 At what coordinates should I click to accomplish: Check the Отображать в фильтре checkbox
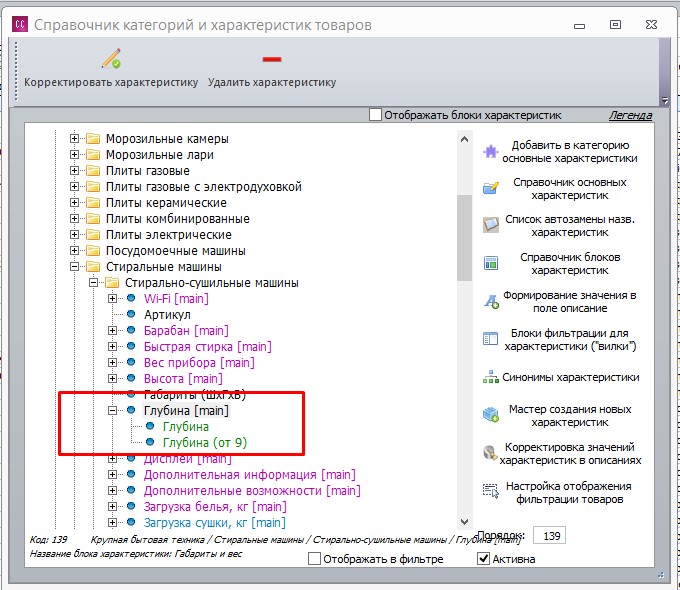[x=314, y=559]
